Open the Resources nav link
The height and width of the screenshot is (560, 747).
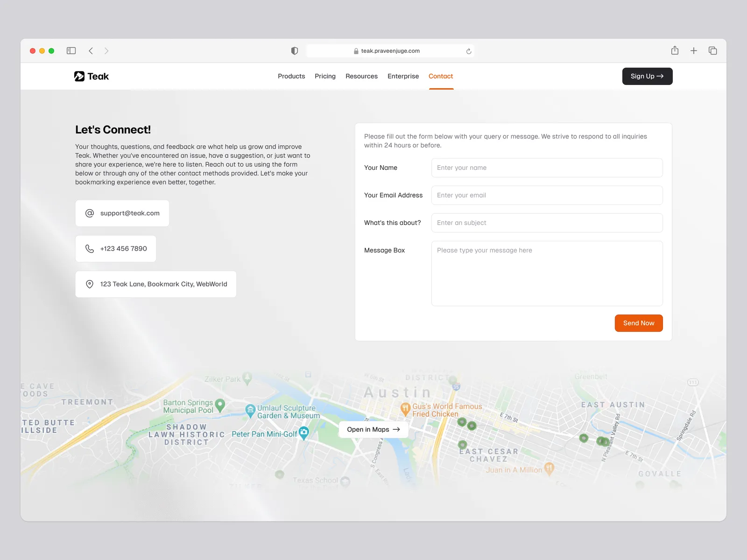pos(361,76)
